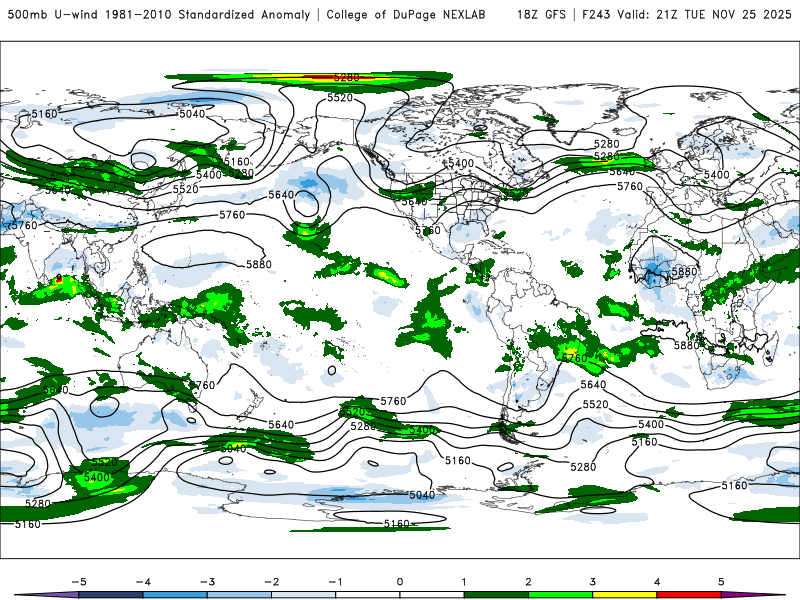Select the light blue swatch between -3 and -2

[239, 595]
